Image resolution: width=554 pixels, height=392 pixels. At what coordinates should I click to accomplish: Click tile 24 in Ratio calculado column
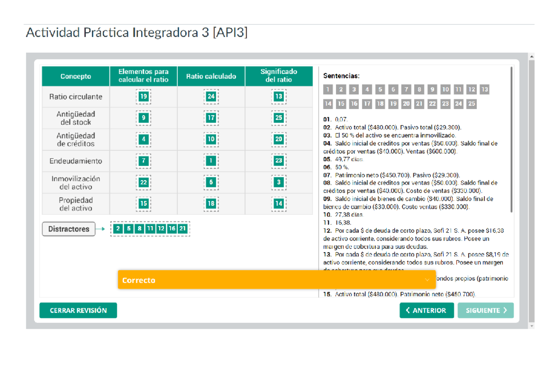tap(211, 96)
